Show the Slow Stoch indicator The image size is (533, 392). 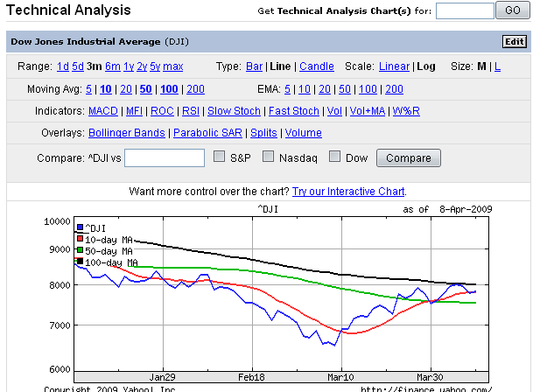(234, 111)
